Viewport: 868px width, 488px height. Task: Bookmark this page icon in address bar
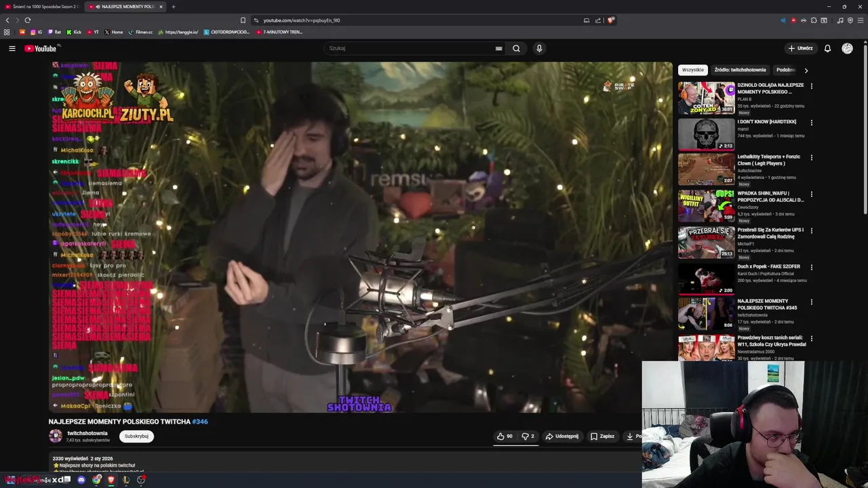(x=243, y=20)
